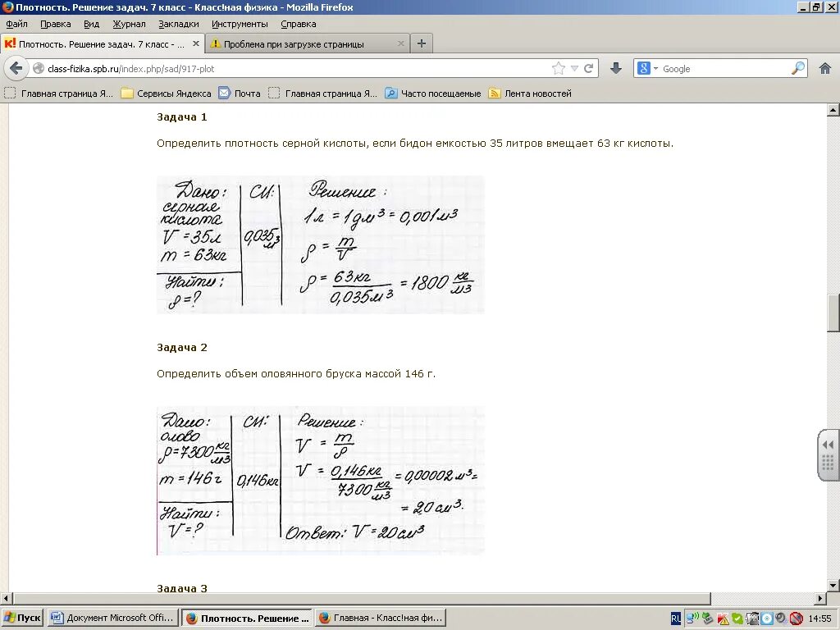This screenshot has height=630, width=840.
Task: Open the Инструменты menu
Action: pyautogui.click(x=240, y=24)
